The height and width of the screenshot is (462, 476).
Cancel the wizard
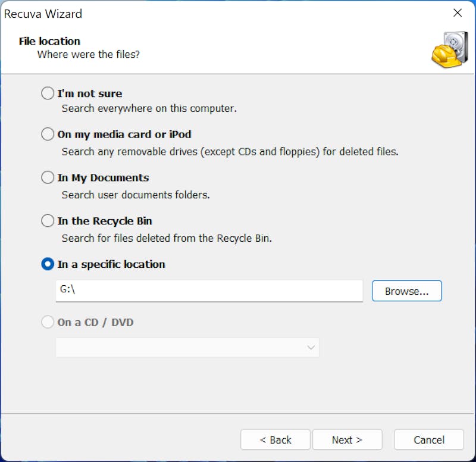tap(429, 439)
